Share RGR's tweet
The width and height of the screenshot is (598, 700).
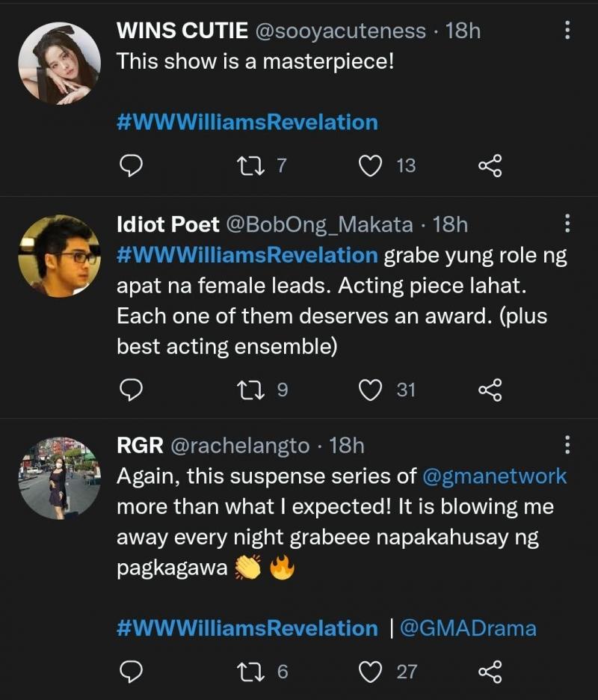point(490,672)
